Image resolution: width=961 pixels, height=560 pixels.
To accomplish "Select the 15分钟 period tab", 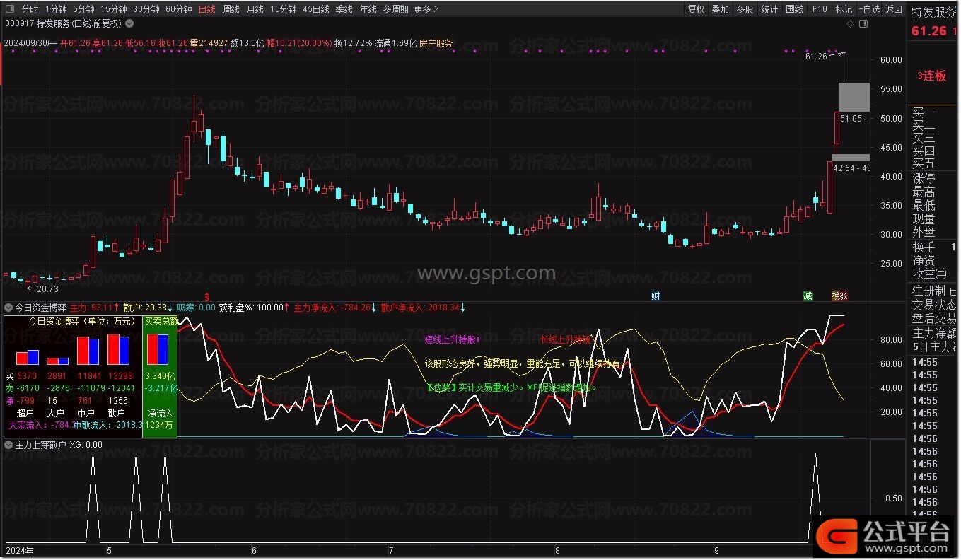I will [x=113, y=9].
